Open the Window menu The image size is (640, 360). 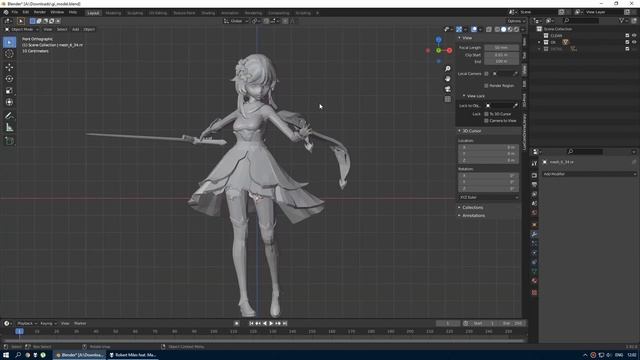[57, 12]
